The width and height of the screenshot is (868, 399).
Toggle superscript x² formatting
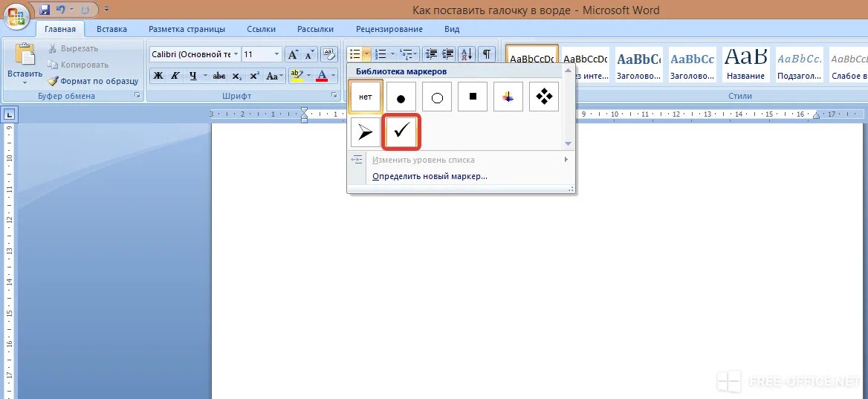tap(255, 76)
